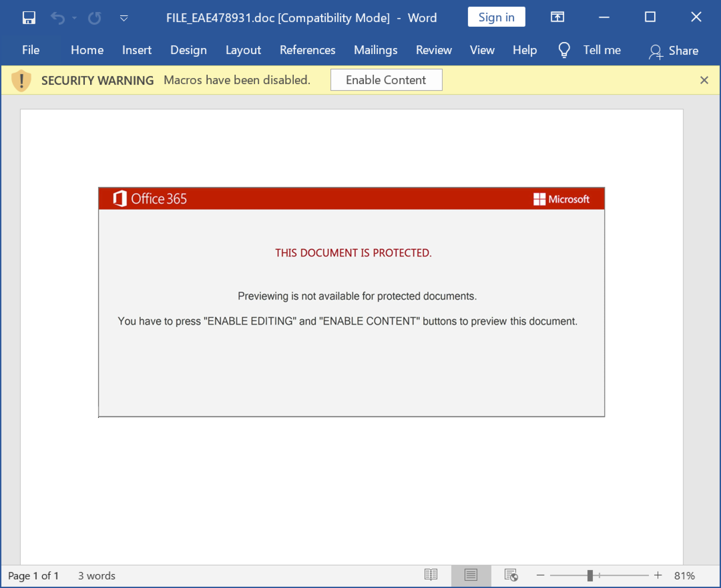This screenshot has height=588, width=721.
Task: Customize the Quick Access Toolbar
Action: (124, 18)
